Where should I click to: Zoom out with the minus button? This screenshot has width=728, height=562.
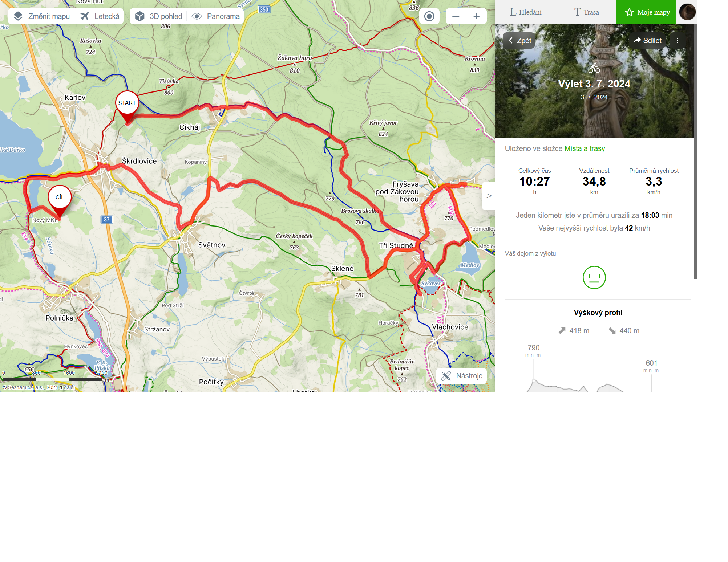click(456, 16)
